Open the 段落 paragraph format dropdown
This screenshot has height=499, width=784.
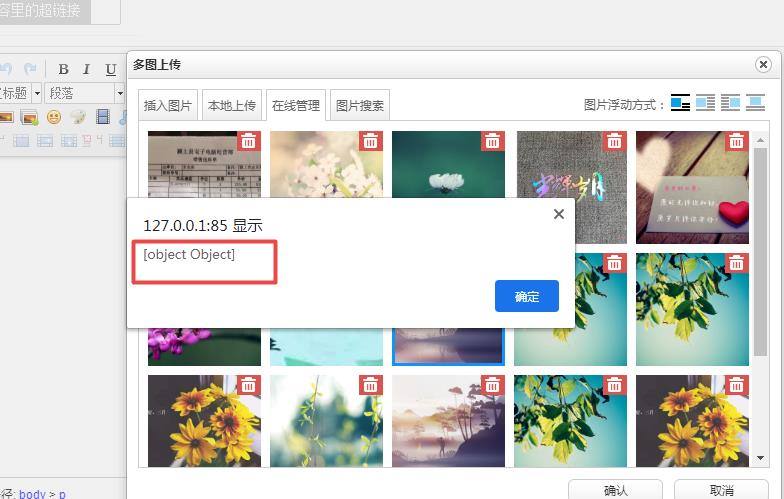coord(84,93)
